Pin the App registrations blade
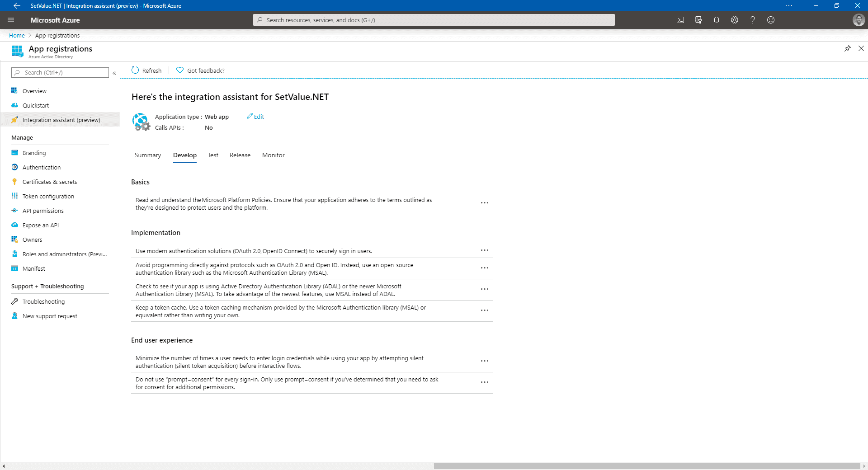Image resolution: width=868 pixels, height=470 pixels. [848, 48]
